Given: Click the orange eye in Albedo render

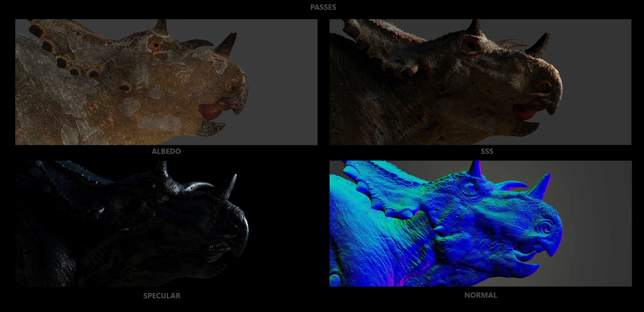Looking at the screenshot, I should [x=156, y=45].
